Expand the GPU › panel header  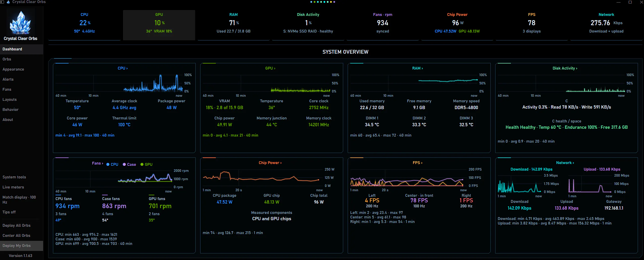coord(270,68)
